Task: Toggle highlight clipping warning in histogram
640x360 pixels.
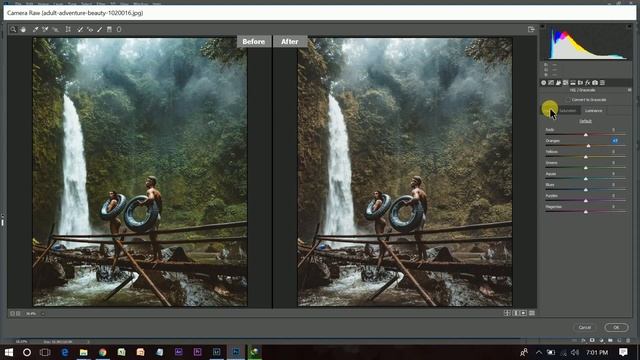Action: 629,27
